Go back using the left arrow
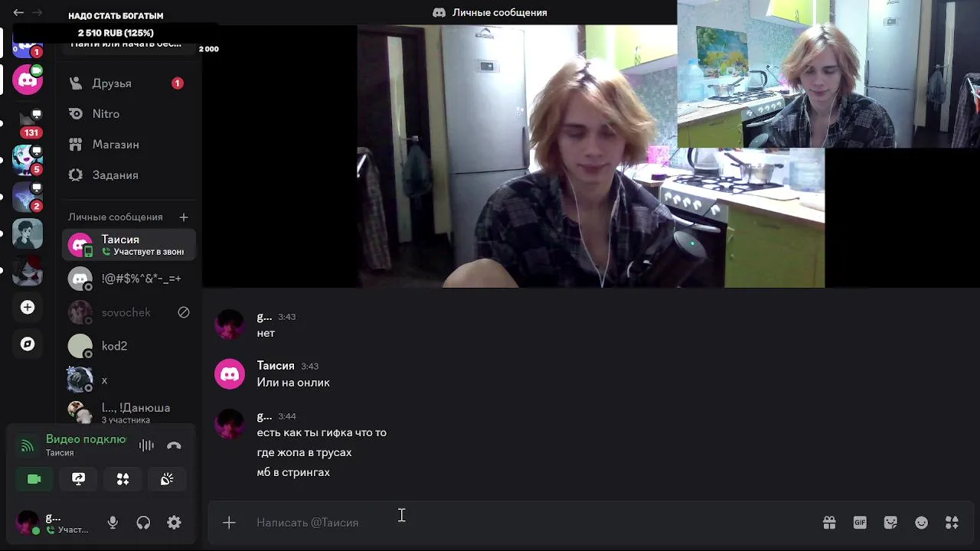Image resolution: width=980 pixels, height=551 pixels. [18, 12]
